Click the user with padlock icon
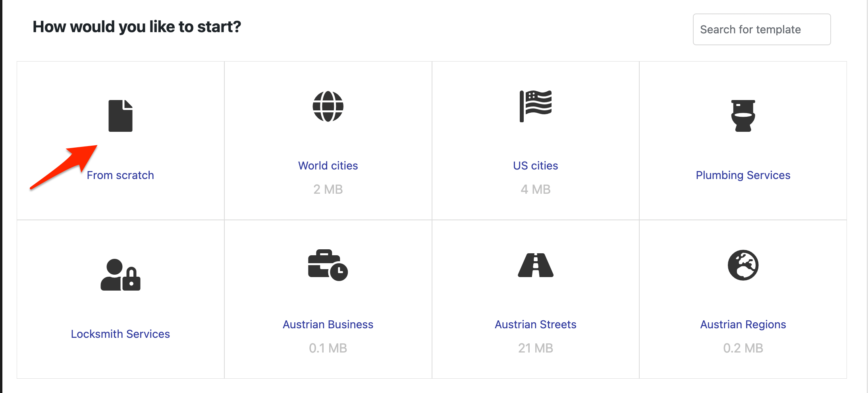The height and width of the screenshot is (393, 868). click(x=120, y=275)
